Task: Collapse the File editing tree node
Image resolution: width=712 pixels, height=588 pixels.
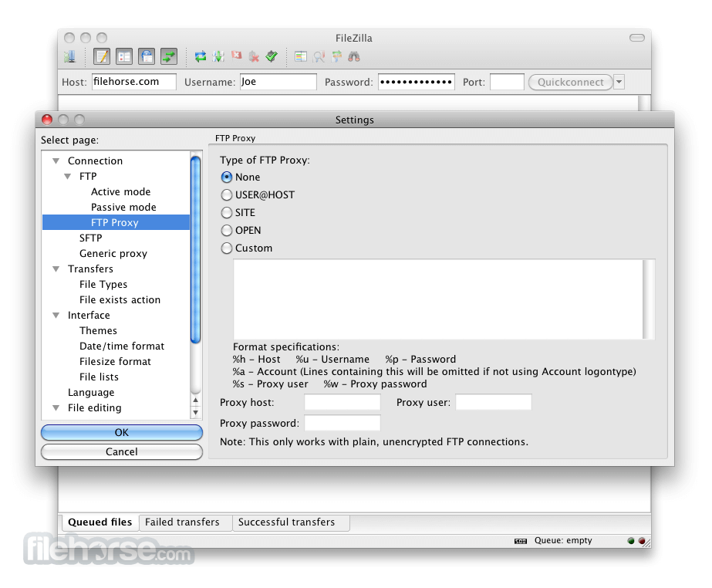Action: tap(56, 408)
